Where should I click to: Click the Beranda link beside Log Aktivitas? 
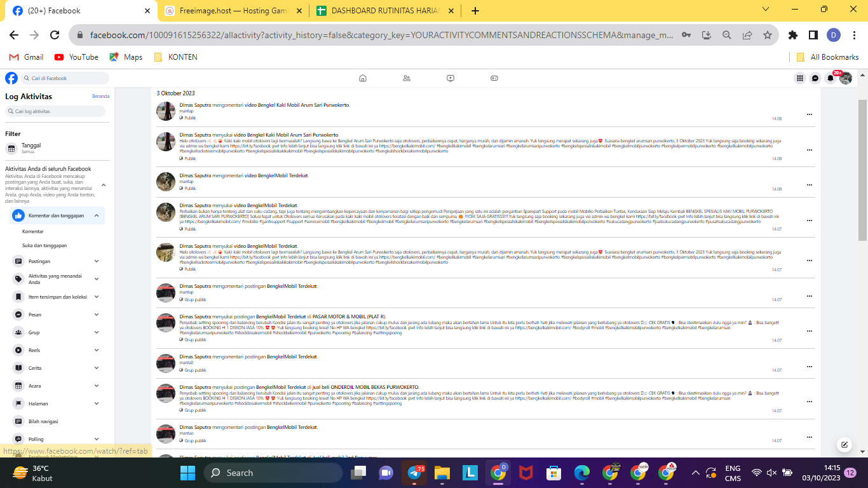(x=100, y=96)
